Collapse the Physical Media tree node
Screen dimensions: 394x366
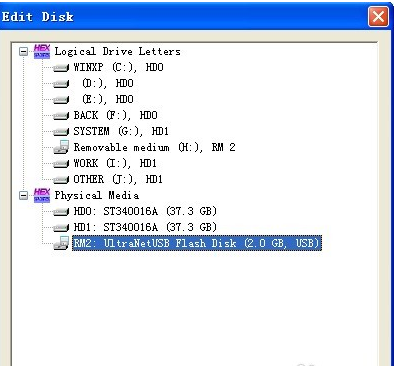[23, 195]
